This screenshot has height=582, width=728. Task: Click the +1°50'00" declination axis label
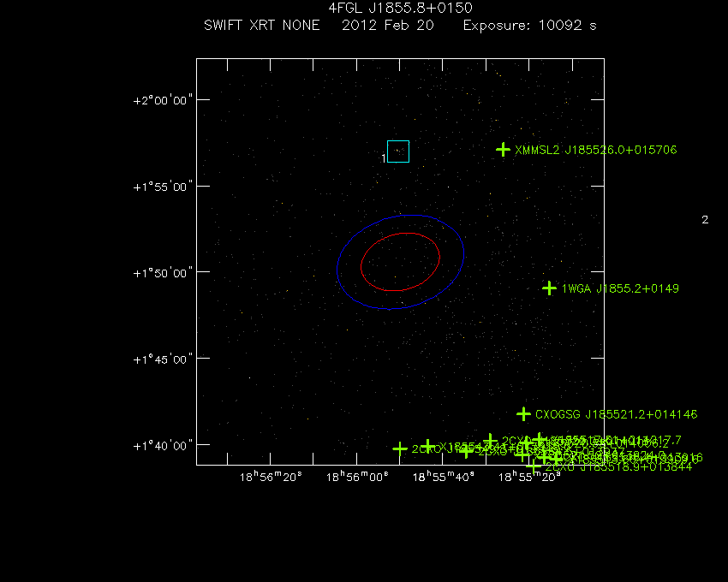pos(163,273)
